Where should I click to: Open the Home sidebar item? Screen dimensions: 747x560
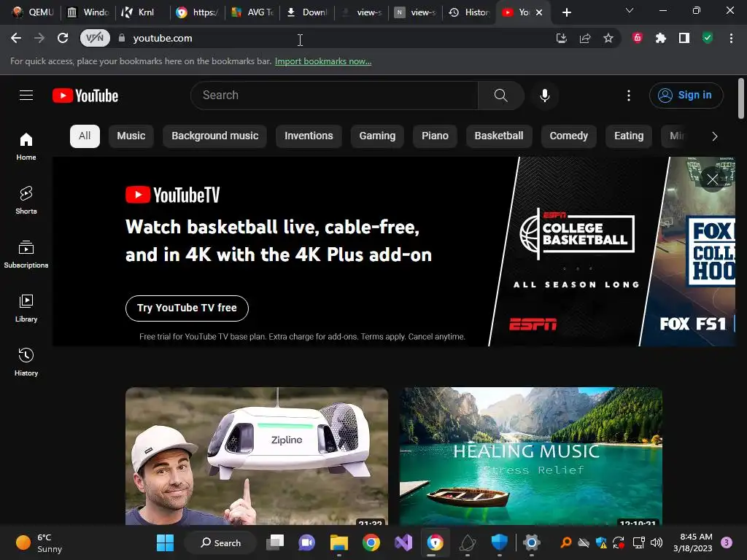coord(26,146)
